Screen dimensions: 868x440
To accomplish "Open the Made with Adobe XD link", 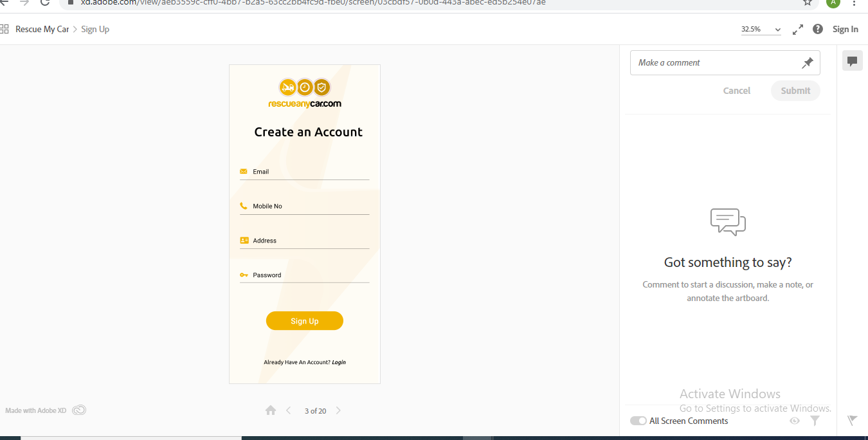I will (36, 410).
